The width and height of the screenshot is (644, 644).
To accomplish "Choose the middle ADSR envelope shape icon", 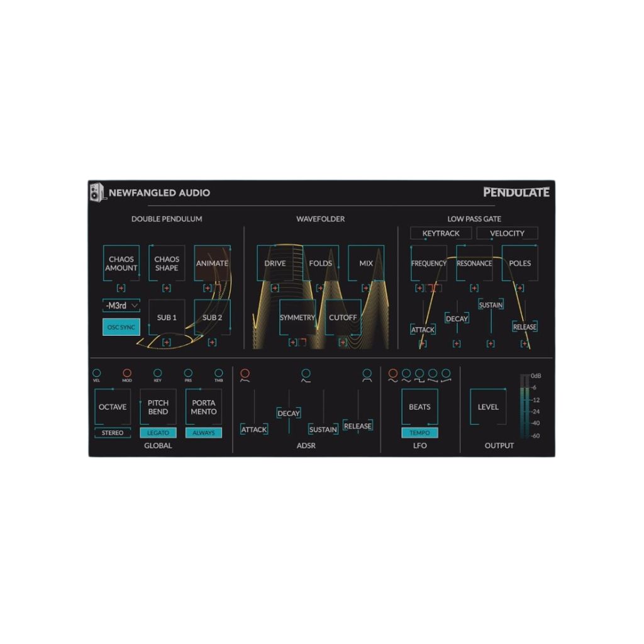I will point(306,375).
